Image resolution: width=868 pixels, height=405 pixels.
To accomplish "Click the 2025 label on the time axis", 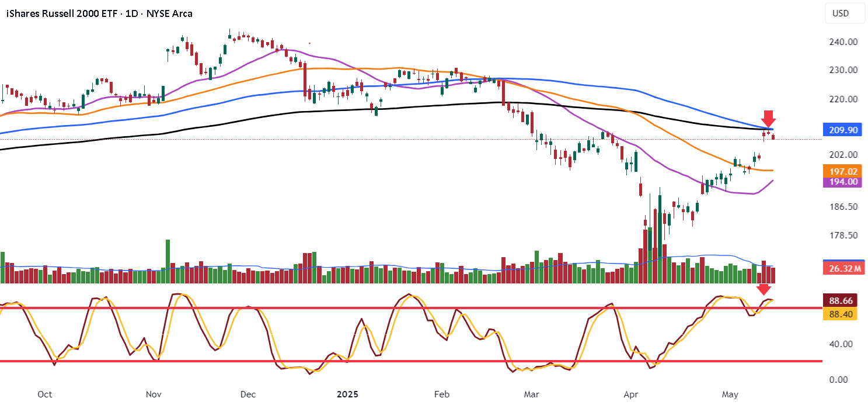I will point(348,394).
